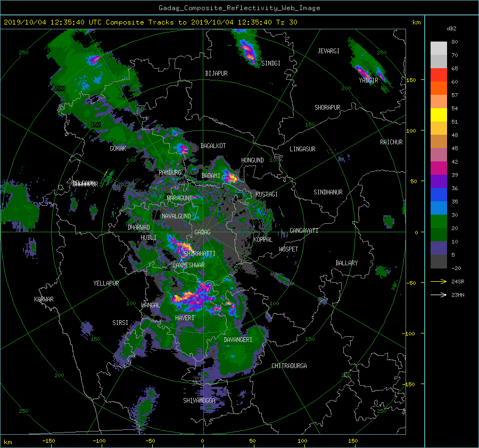
Task: Pick the red 60-65 dBZ legend swatch
Action: 439,75
